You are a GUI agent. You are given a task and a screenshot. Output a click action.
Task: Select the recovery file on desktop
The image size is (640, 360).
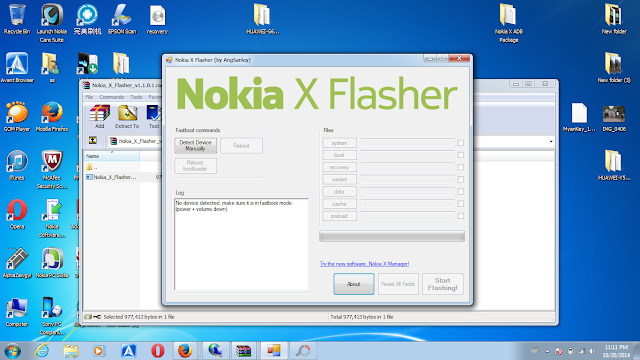(x=157, y=19)
